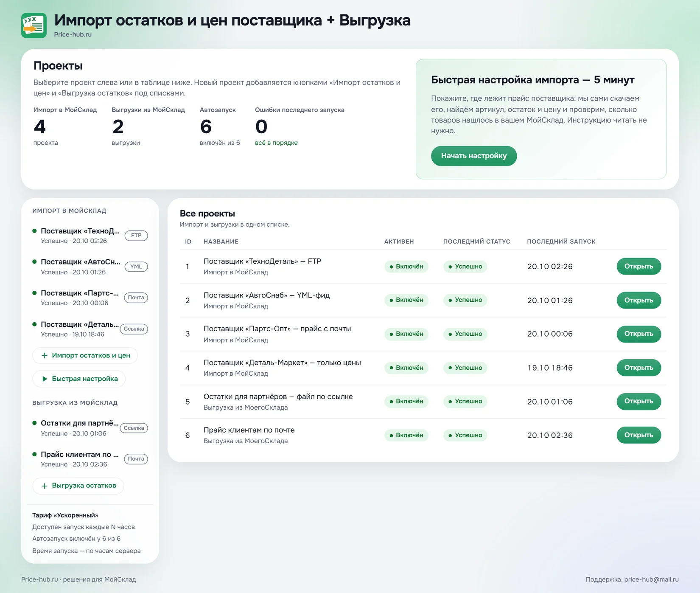Screen dimensions: 700x593
Task: Click support email price-hub@mail.ru
Action: 652,579
